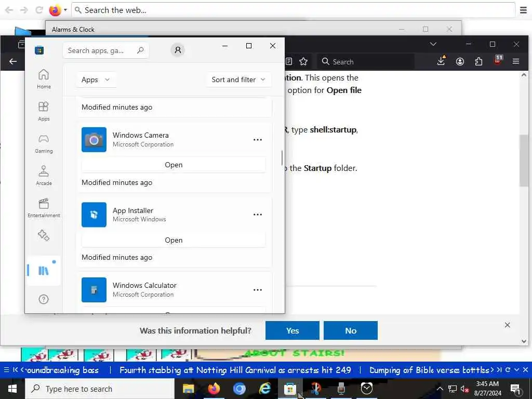532x399 pixels.
Task: Open Internet Explorer from taskbar
Action: point(264,389)
